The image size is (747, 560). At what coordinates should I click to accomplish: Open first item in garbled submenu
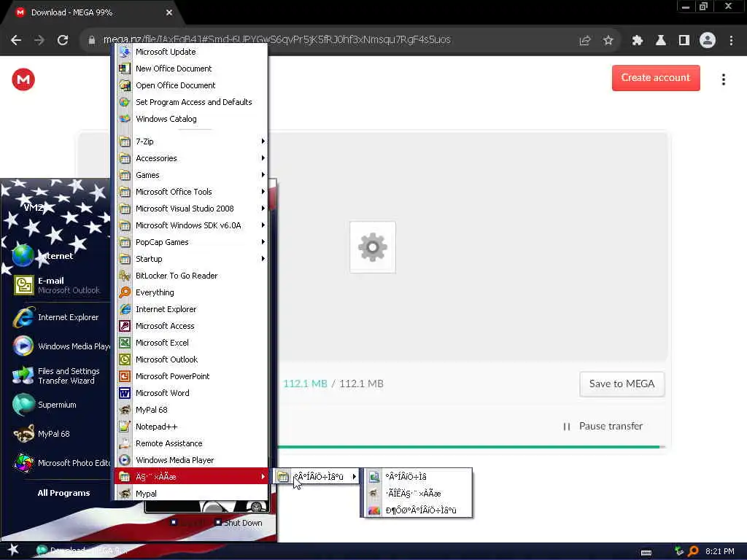[418, 477]
